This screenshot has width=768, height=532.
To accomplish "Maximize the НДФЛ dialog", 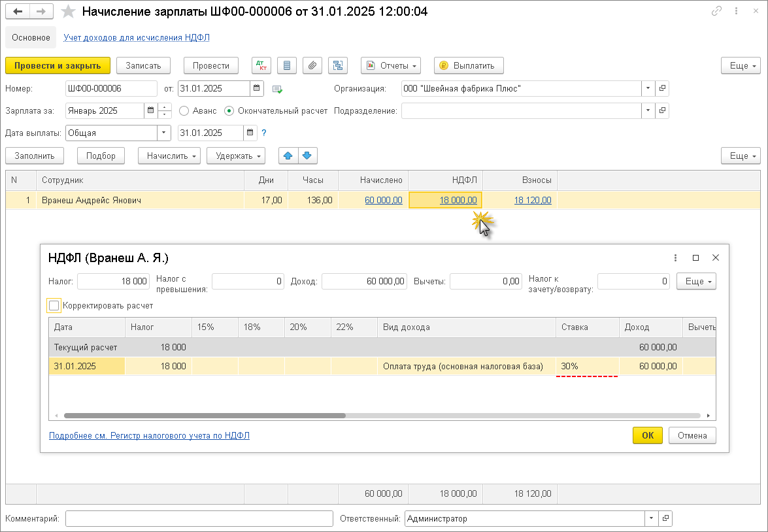I will [695, 258].
